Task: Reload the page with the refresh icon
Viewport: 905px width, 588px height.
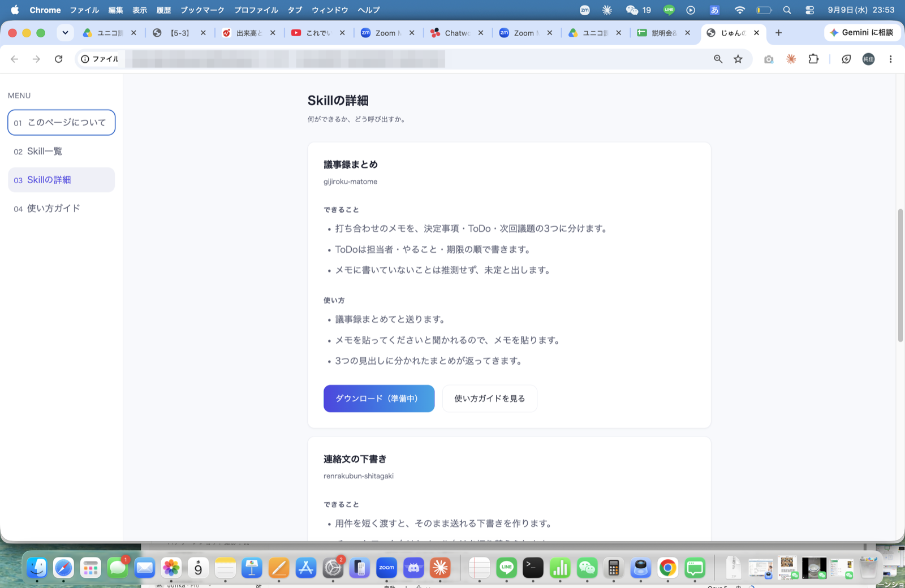Action: tap(58, 59)
